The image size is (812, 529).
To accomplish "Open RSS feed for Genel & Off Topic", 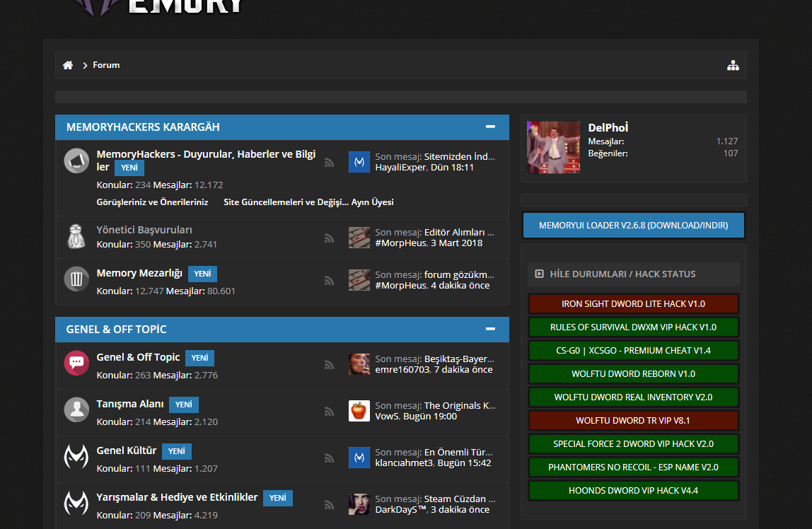I will tap(329, 365).
